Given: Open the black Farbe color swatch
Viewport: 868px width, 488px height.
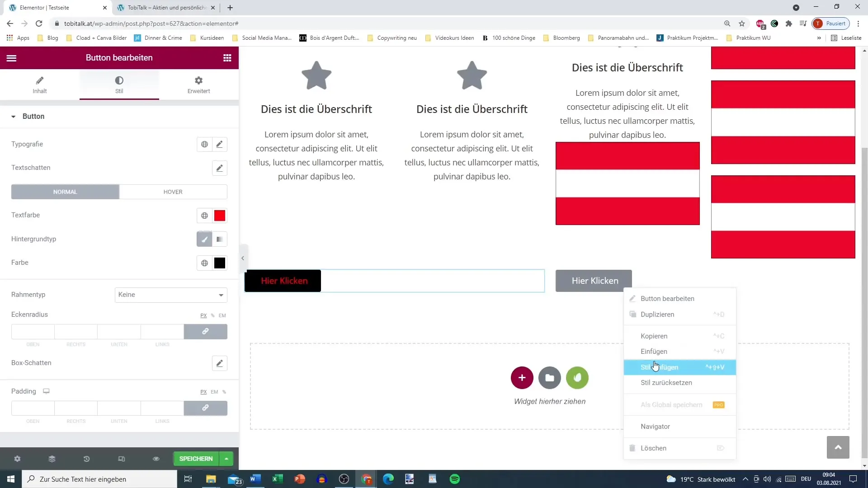Looking at the screenshot, I should point(220,263).
